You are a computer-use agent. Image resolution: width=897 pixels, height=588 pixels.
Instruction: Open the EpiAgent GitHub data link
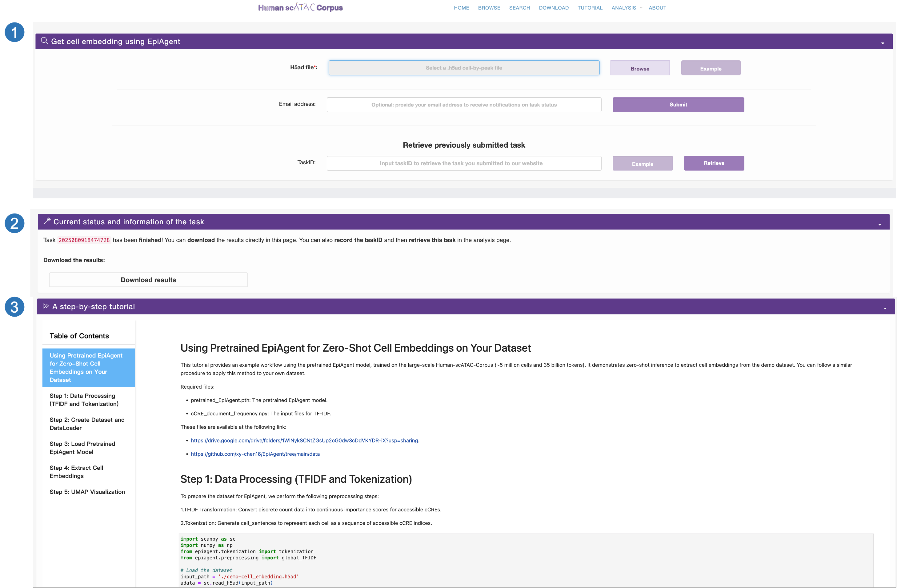[255, 454]
